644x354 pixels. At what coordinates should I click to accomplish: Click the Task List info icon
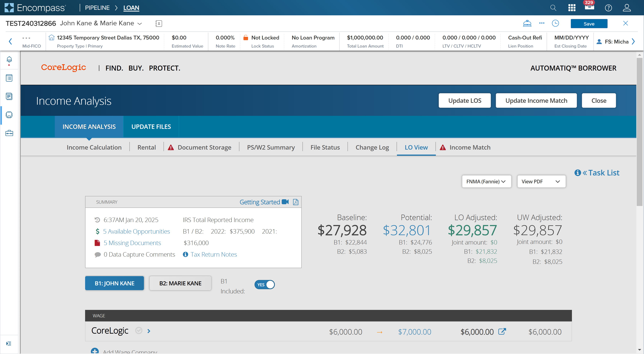tap(577, 173)
